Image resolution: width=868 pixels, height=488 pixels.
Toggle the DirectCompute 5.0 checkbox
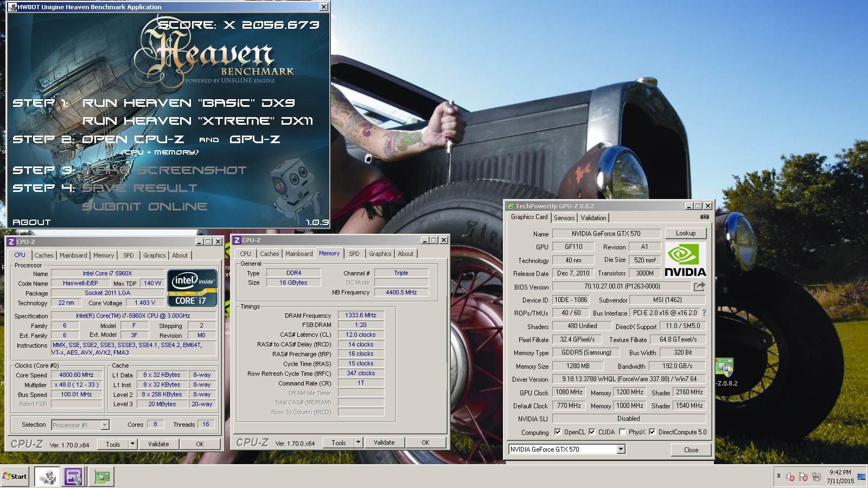click(652, 432)
